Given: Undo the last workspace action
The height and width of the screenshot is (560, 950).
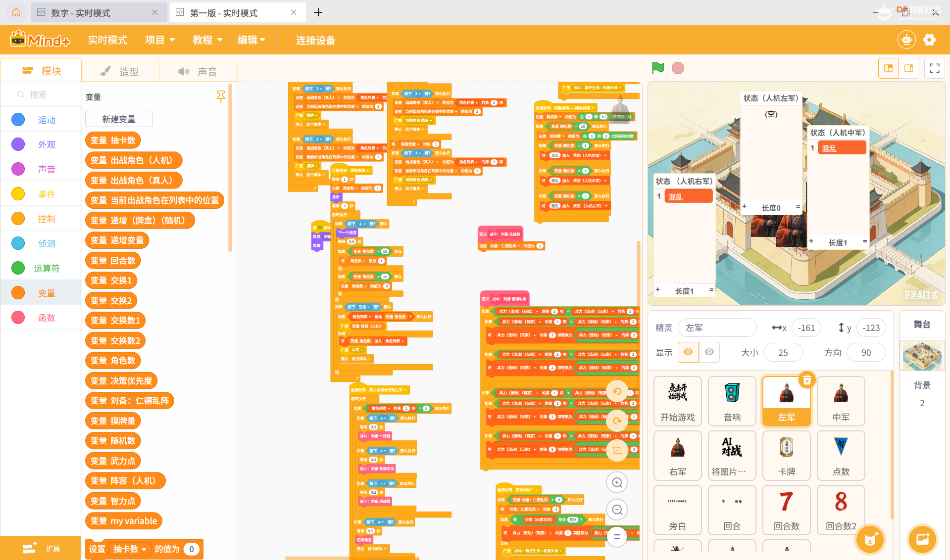Looking at the screenshot, I should pyautogui.click(x=617, y=391).
